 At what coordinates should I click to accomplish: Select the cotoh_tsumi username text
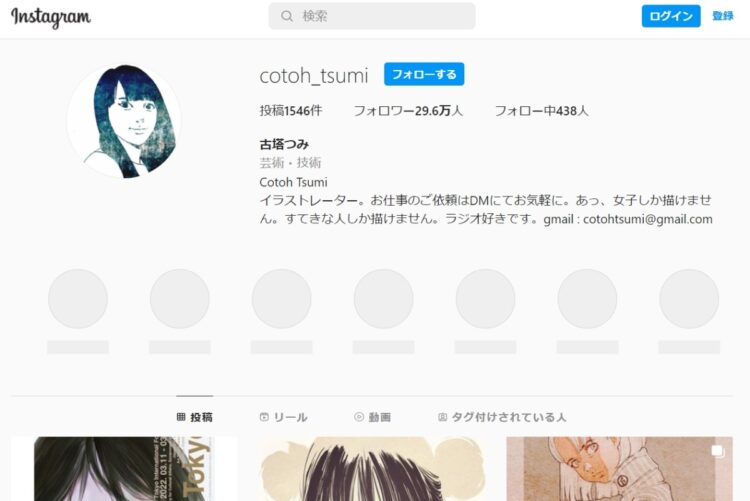click(314, 76)
